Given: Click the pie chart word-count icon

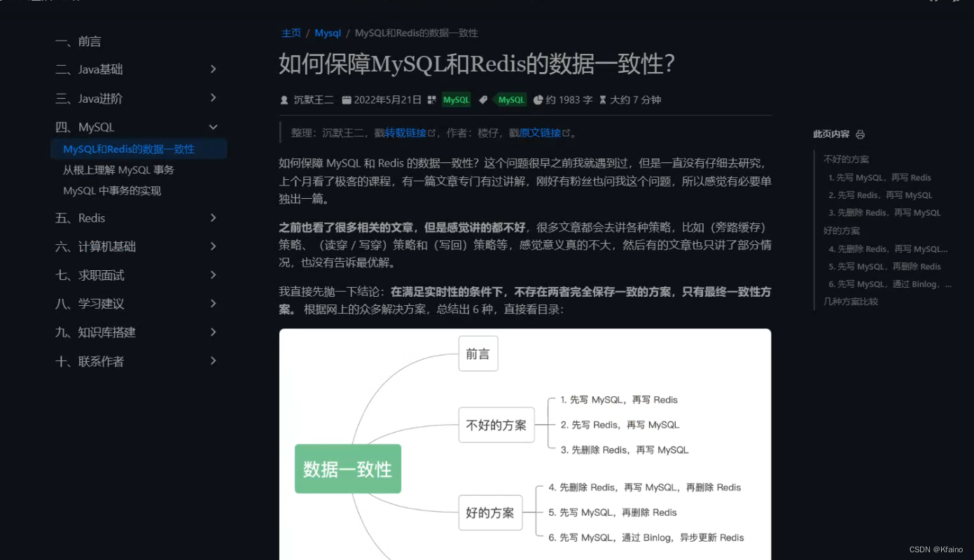Looking at the screenshot, I should click(538, 100).
